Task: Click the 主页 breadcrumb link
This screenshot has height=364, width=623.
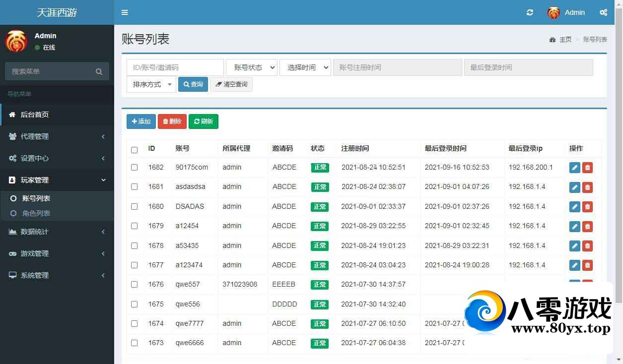Action: click(x=565, y=40)
